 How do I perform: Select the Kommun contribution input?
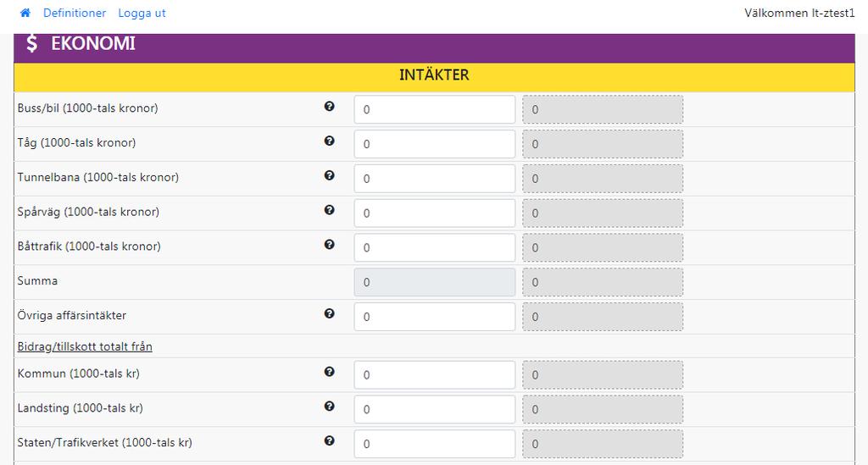pos(435,375)
